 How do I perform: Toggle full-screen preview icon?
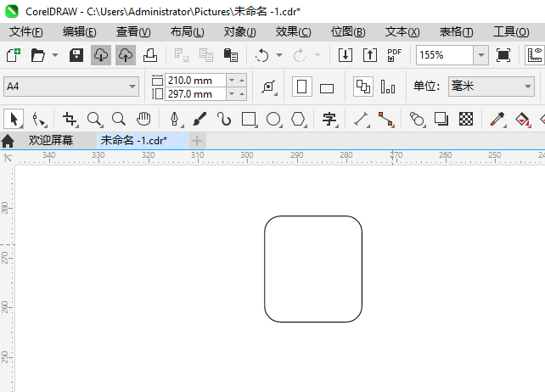(x=503, y=55)
